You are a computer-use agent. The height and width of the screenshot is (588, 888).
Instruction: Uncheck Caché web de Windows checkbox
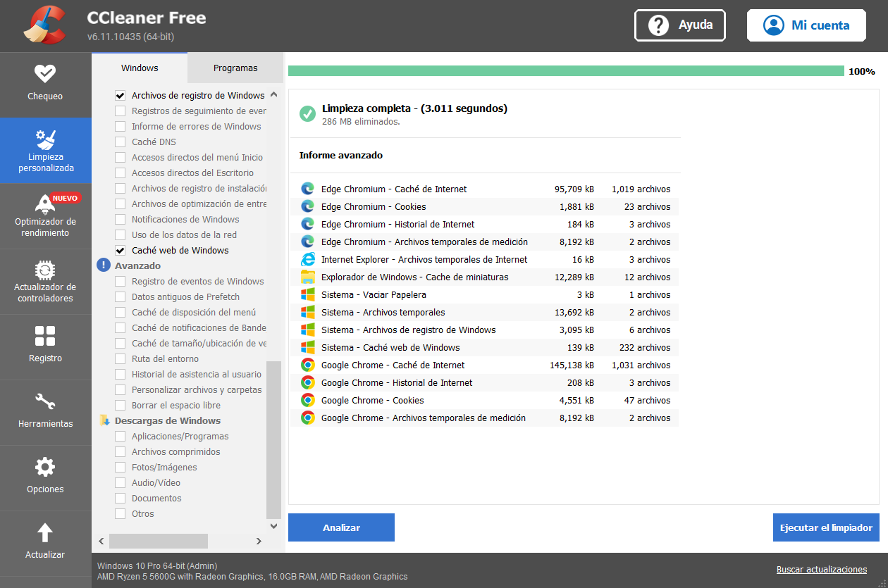tap(120, 250)
